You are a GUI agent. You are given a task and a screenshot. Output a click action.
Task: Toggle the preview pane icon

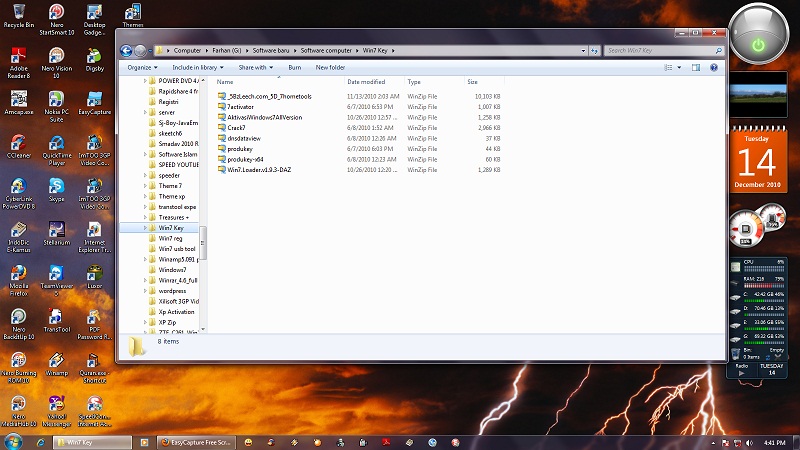[x=696, y=67]
